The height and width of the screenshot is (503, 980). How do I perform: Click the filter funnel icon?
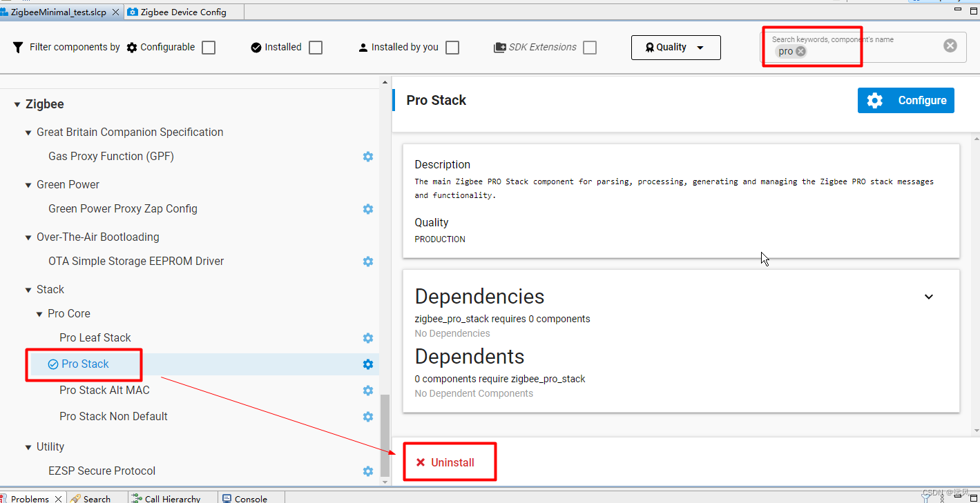point(17,47)
